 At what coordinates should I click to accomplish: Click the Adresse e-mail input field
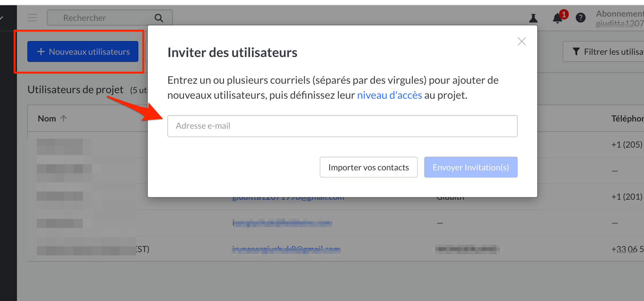click(x=342, y=126)
